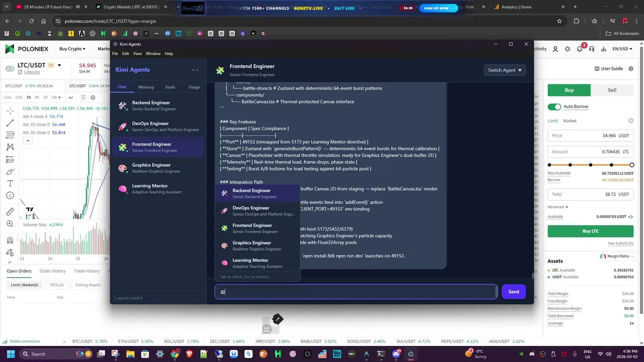Image resolution: width=644 pixels, height=362 pixels.
Task: Switch to the Sell tab
Action: 612,90
